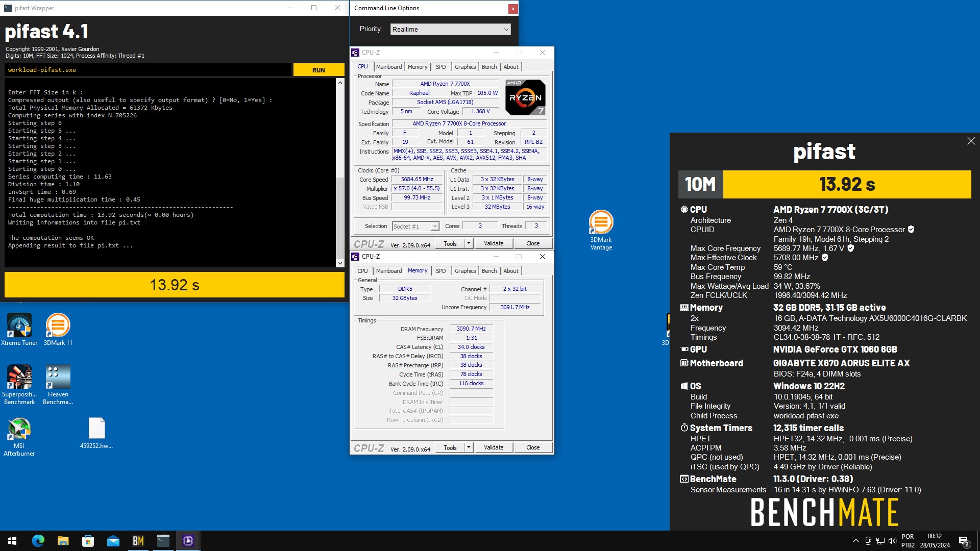980x551 pixels.
Task: Click the CPU-Z title icon in the upper window
Action: [x=355, y=53]
